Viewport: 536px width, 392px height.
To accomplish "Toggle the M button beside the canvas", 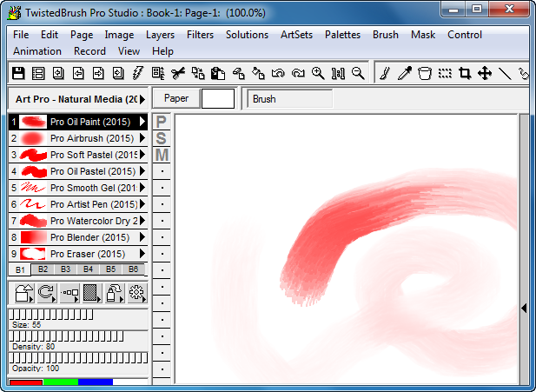I will click(162, 155).
